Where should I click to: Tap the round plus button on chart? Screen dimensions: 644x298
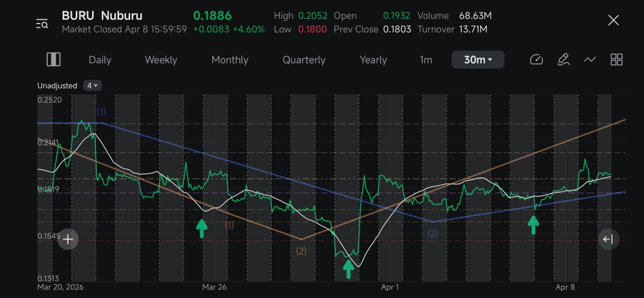click(x=68, y=239)
